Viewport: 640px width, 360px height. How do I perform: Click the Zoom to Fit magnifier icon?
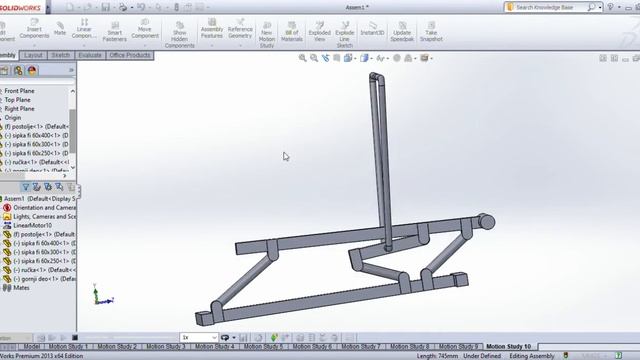pyautogui.click(x=302, y=58)
